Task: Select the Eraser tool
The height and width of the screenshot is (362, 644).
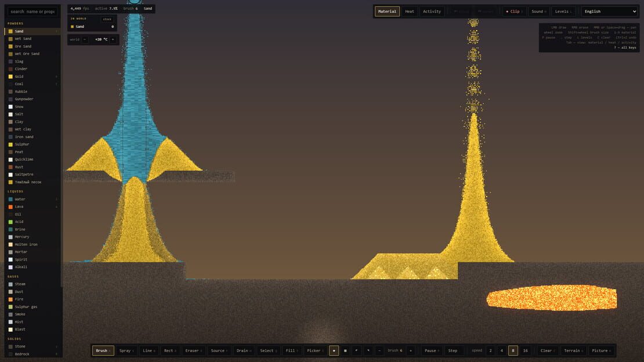Action: (193, 350)
